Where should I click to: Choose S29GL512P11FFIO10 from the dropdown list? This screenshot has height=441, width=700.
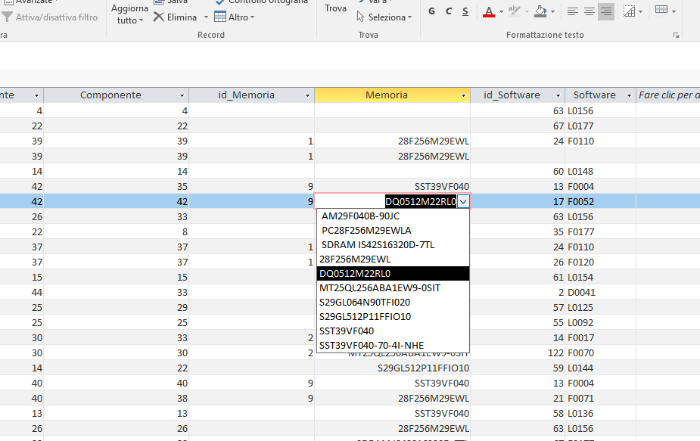point(393,316)
